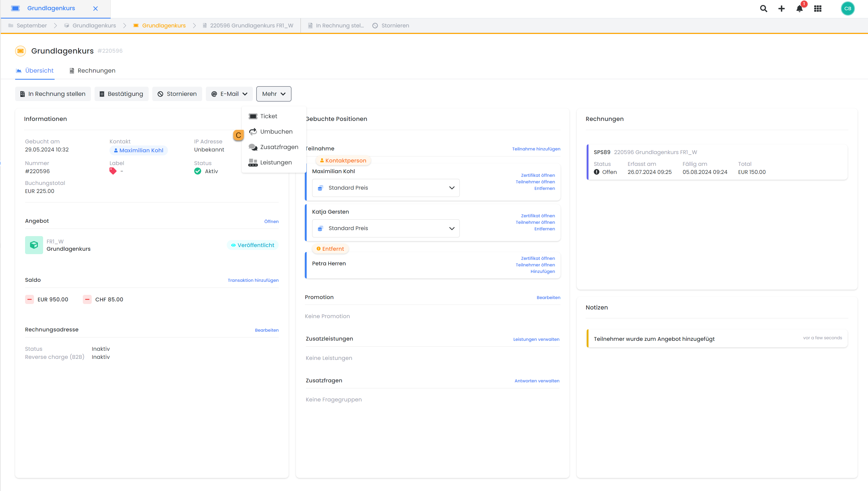Click the red label tag icon
Image resolution: width=868 pixels, height=491 pixels.
pos(113,171)
